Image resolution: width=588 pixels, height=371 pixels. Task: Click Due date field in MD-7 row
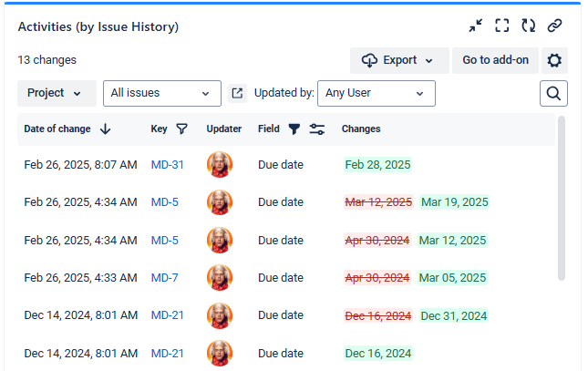281,278
